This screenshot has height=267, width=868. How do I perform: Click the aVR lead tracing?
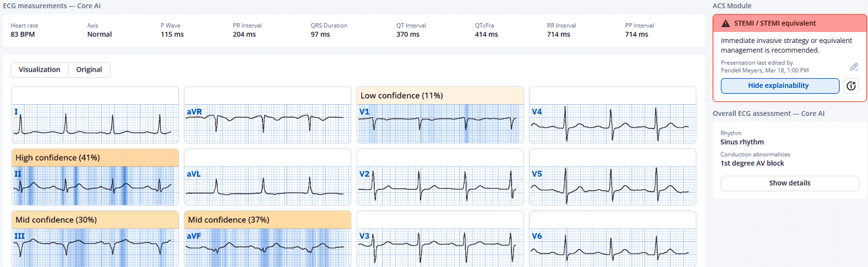pos(267,124)
